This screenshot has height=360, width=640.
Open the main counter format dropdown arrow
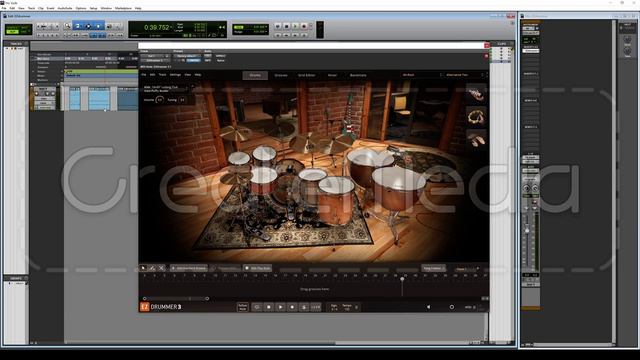pyautogui.click(x=171, y=28)
